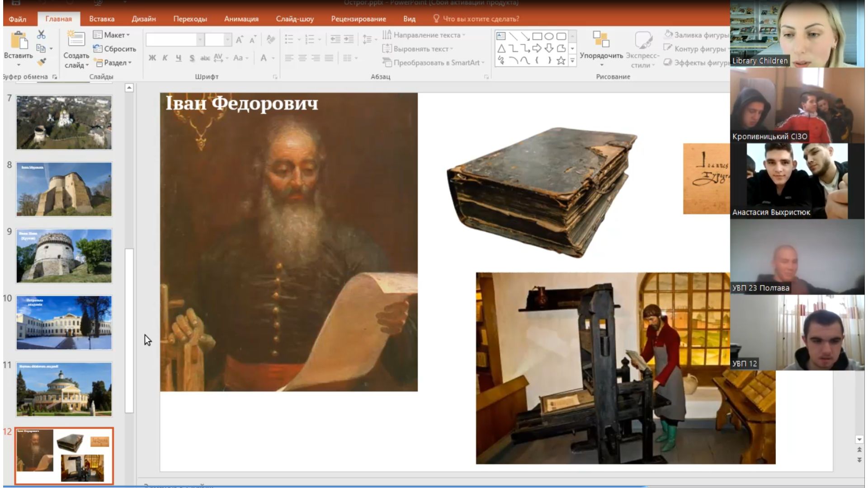
Task: Switch to the Слайд-шоу tab
Action: pos(295,19)
